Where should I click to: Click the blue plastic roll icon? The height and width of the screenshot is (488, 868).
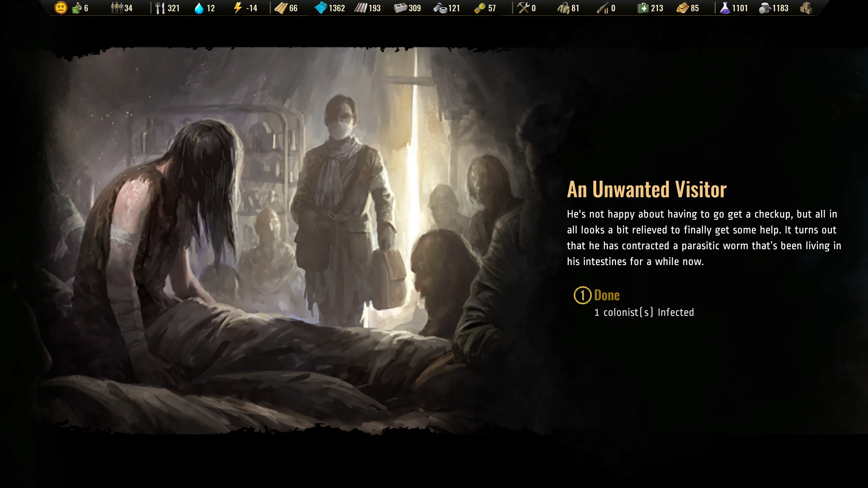(x=321, y=8)
